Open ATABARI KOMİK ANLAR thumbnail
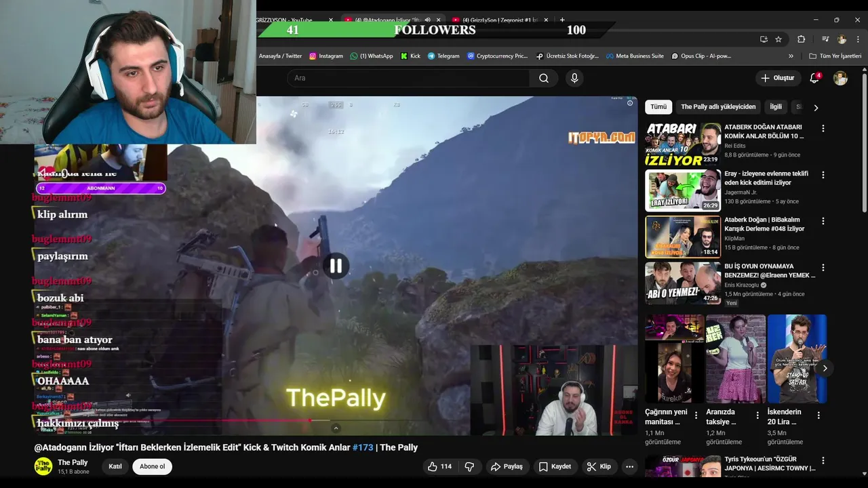This screenshot has height=488, width=868. [x=683, y=144]
